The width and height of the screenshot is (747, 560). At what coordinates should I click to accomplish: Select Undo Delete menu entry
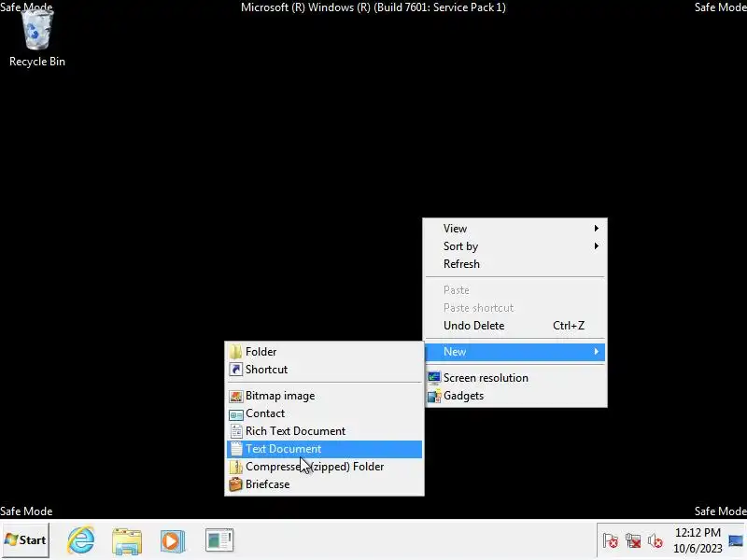[x=515, y=326]
